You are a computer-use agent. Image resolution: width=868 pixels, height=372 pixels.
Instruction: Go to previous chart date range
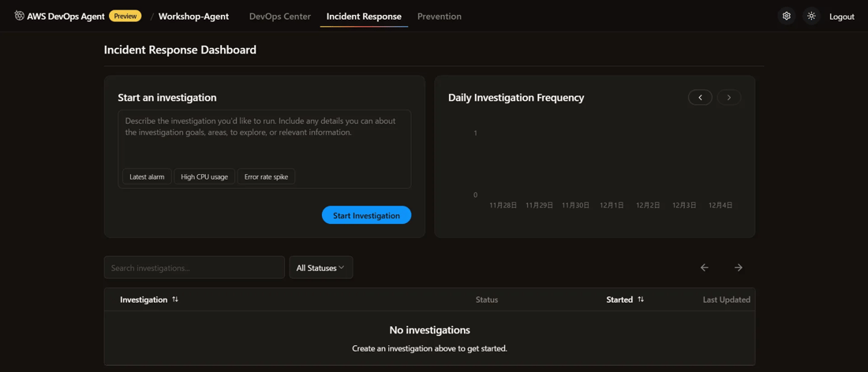tap(700, 98)
